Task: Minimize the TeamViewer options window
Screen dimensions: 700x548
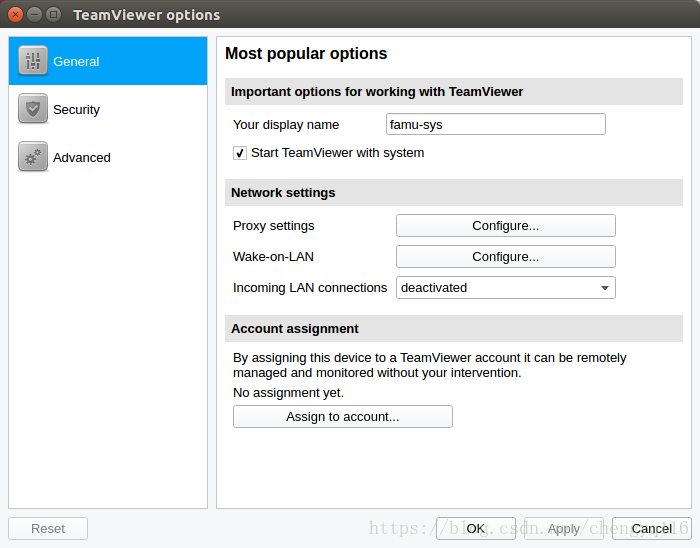Action: pos(34,15)
